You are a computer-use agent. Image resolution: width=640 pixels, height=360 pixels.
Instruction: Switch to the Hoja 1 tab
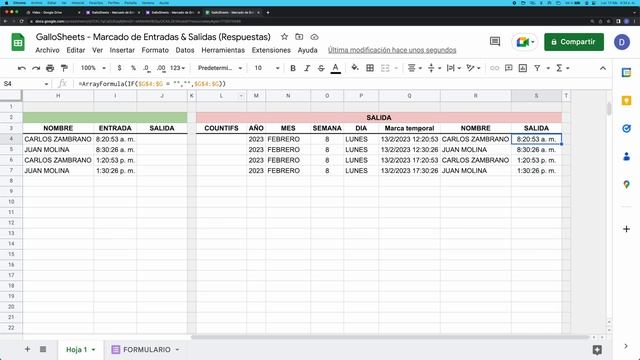[80, 350]
